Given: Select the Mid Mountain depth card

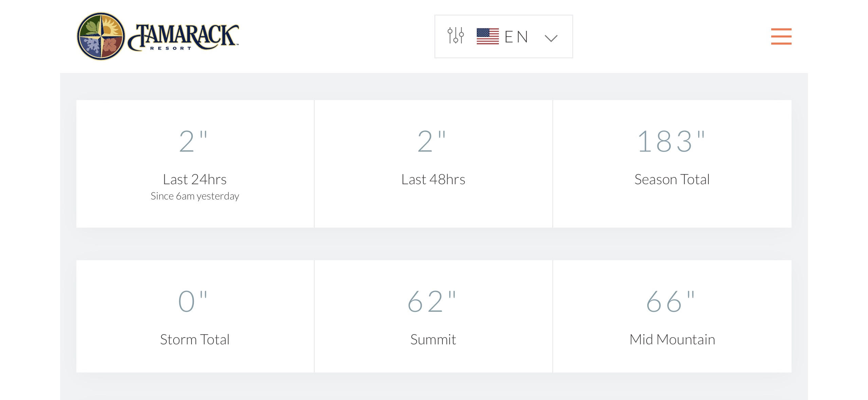Looking at the screenshot, I should click(672, 316).
